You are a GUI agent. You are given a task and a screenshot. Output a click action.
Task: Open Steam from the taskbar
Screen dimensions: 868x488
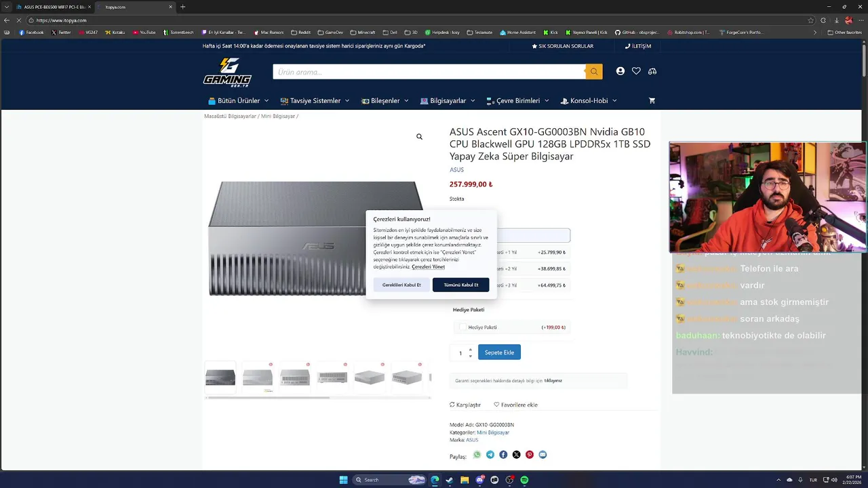point(450,480)
